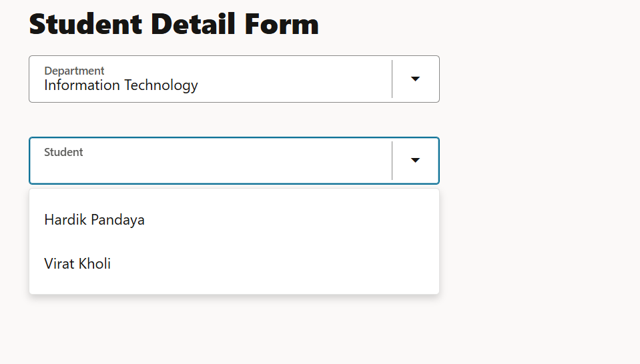Click the Student dropdown arrow icon
Screen dimensions: 640x364
[x=415, y=160]
